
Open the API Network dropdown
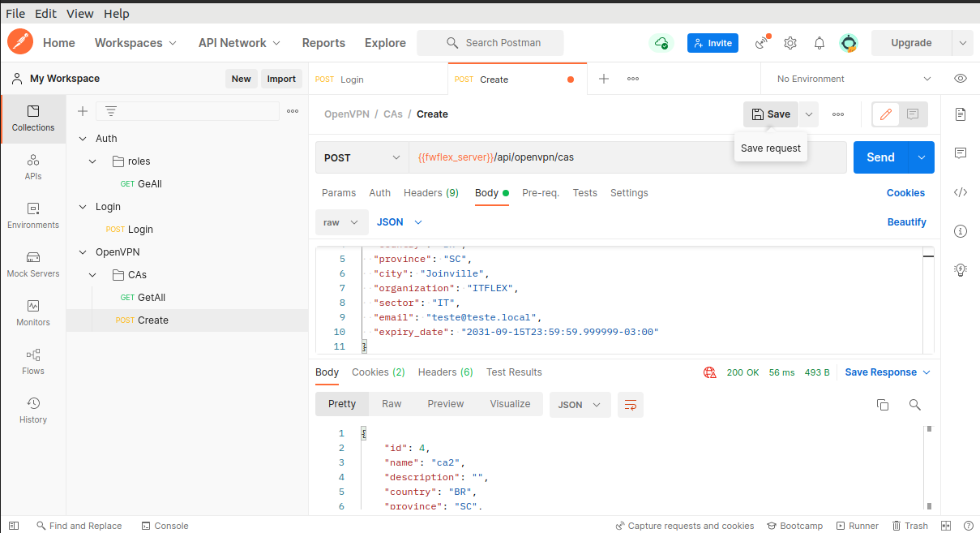240,43
